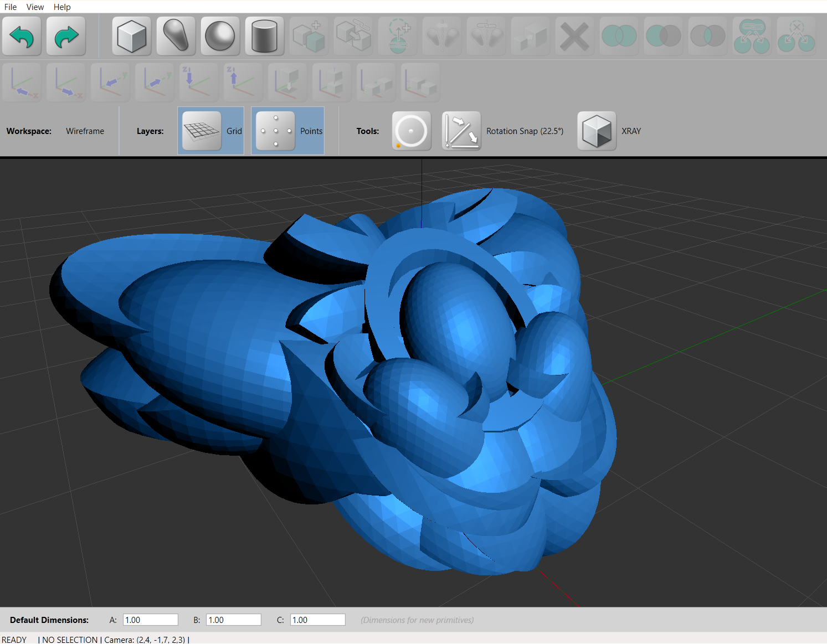Open the View menu
Viewport: 827px width, 644px height.
click(x=35, y=7)
